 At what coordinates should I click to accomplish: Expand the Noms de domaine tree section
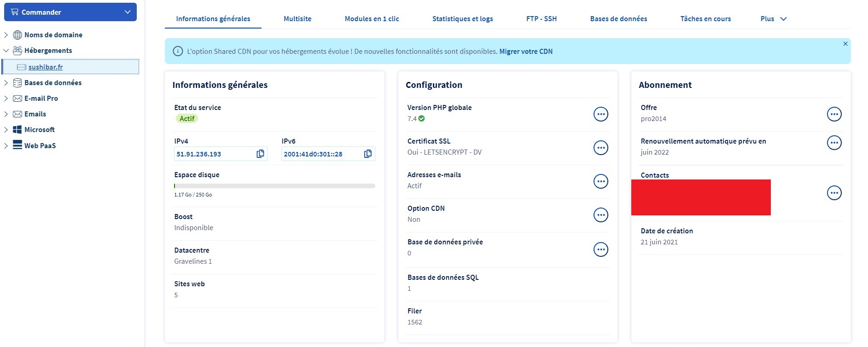click(x=6, y=35)
